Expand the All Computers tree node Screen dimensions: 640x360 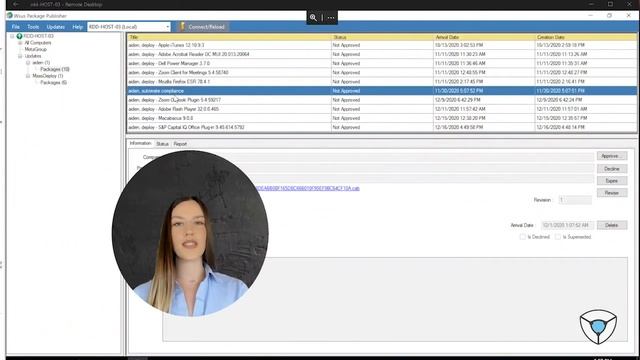(x=20, y=42)
